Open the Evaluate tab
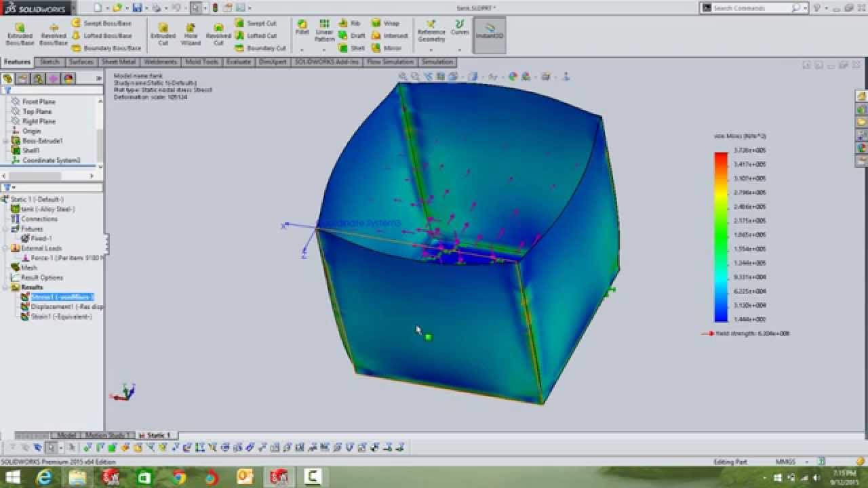The image size is (868, 488). pos(239,62)
